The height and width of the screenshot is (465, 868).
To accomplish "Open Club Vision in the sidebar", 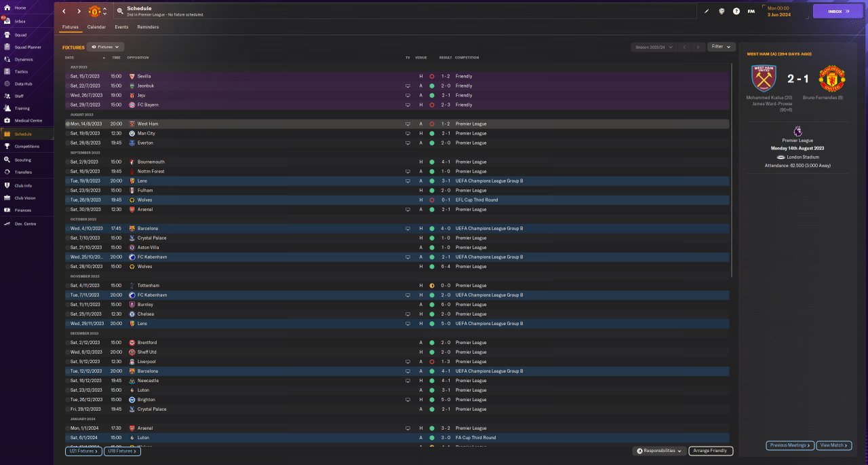I will pyautogui.click(x=24, y=198).
